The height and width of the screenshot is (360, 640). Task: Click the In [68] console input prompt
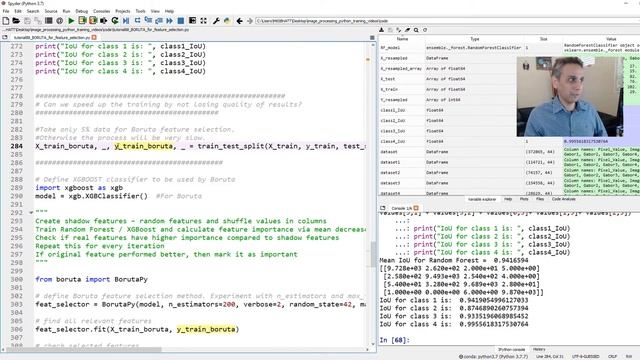(394, 340)
